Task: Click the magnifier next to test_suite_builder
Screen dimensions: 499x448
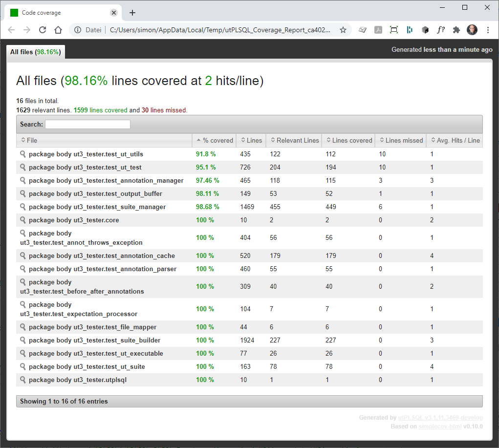Action: click(x=22, y=340)
